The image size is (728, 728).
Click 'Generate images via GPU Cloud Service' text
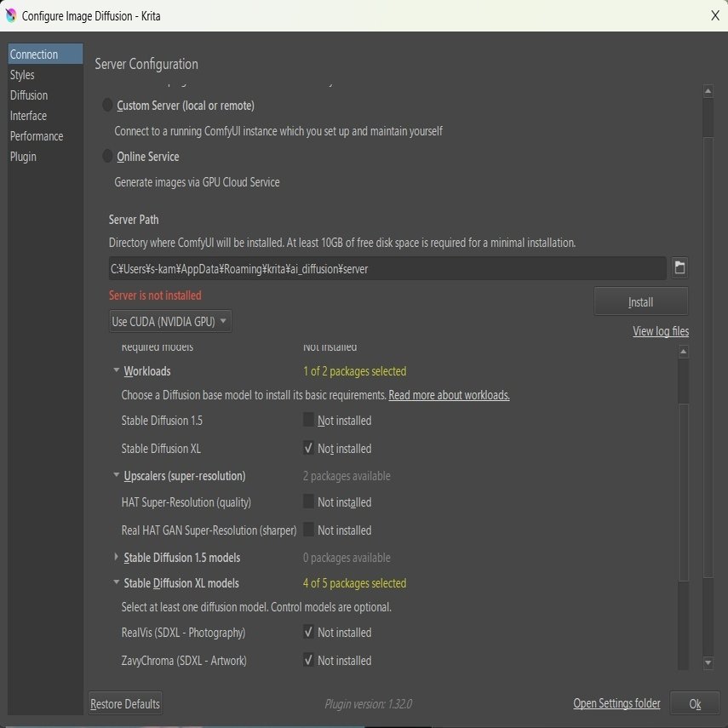point(197,182)
